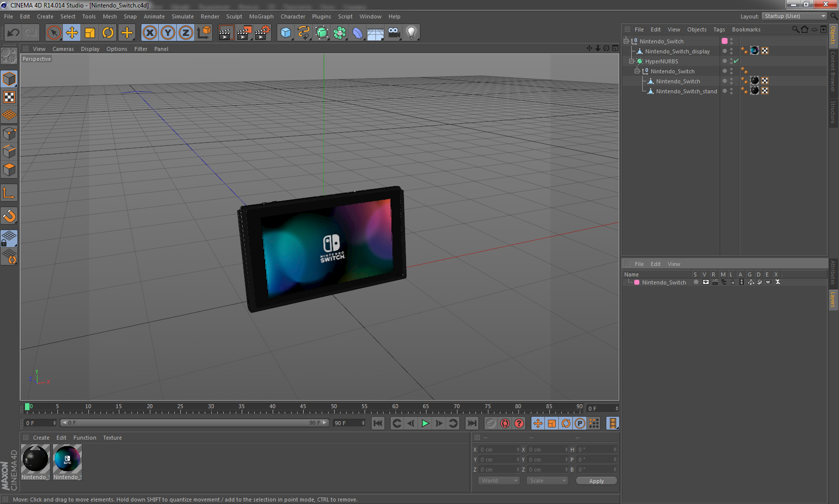The image size is (839, 504).
Task: Click the Undo arrow icon
Action: pos(13,33)
